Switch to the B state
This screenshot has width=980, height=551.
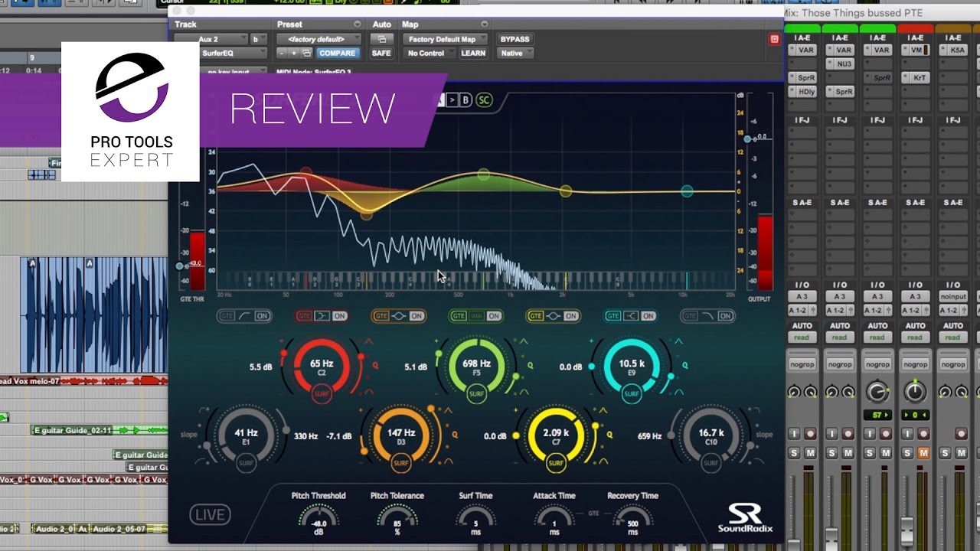pos(465,100)
